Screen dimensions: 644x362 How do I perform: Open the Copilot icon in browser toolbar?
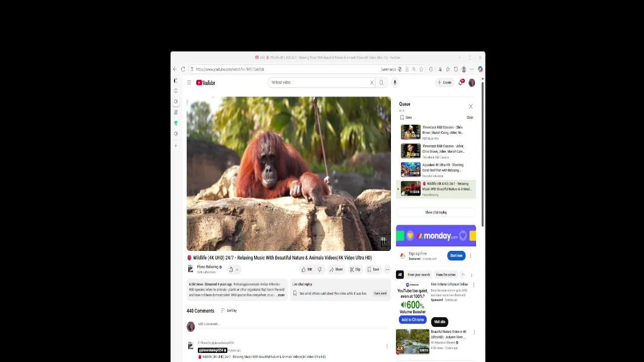480,69
